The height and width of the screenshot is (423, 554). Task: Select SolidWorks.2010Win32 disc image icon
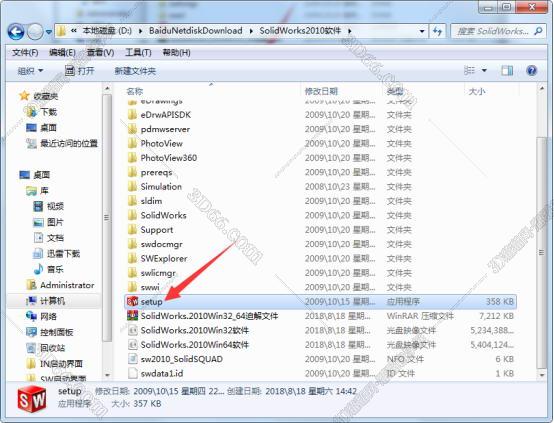(x=132, y=330)
